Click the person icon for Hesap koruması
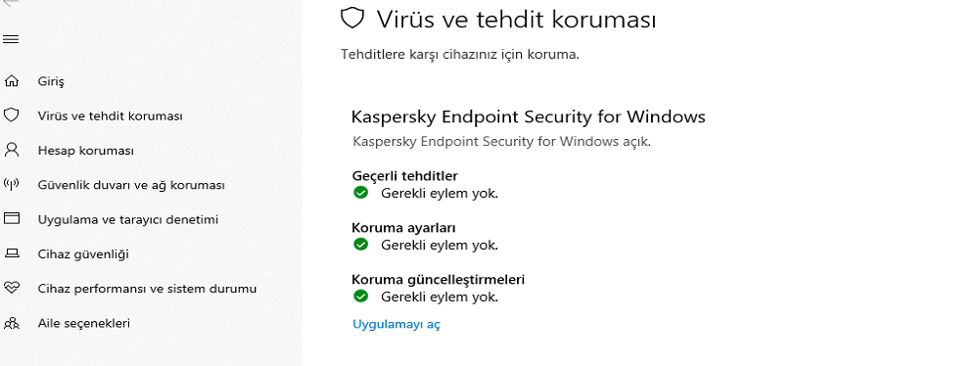This screenshot has height=366, width=980. (11, 150)
